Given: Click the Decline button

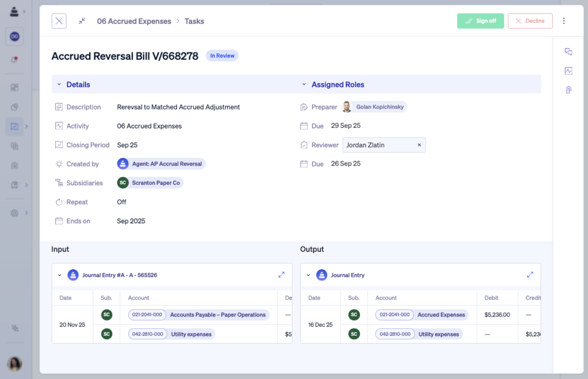Looking at the screenshot, I should pyautogui.click(x=530, y=21).
